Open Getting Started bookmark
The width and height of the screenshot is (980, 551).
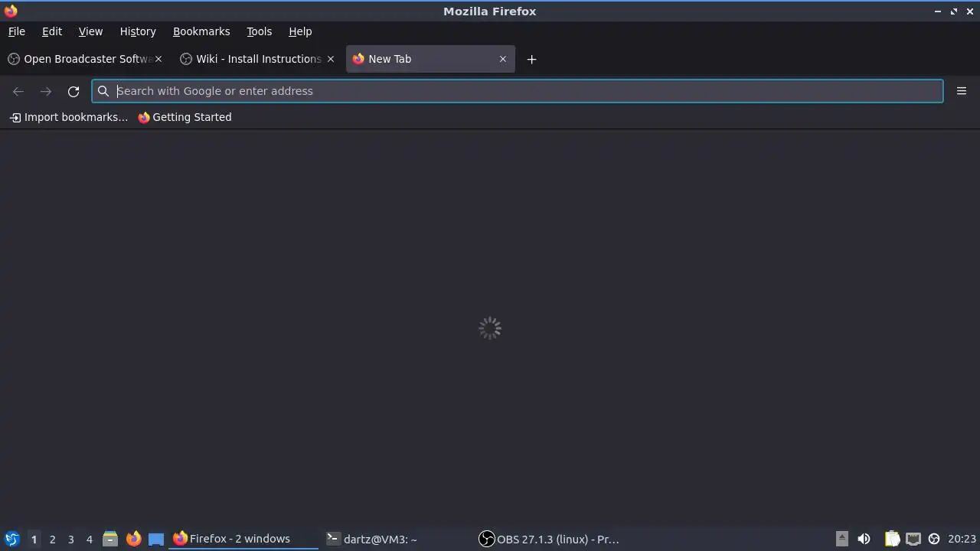(x=185, y=117)
